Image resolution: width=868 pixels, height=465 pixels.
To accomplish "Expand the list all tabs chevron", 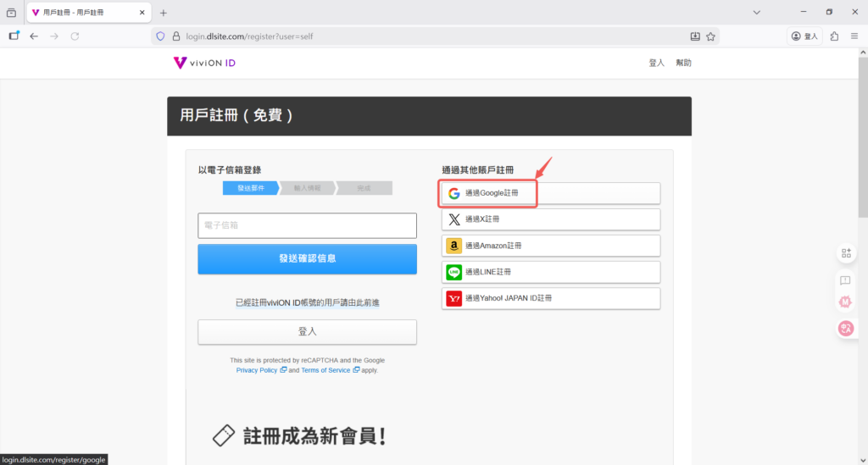I will click(756, 13).
